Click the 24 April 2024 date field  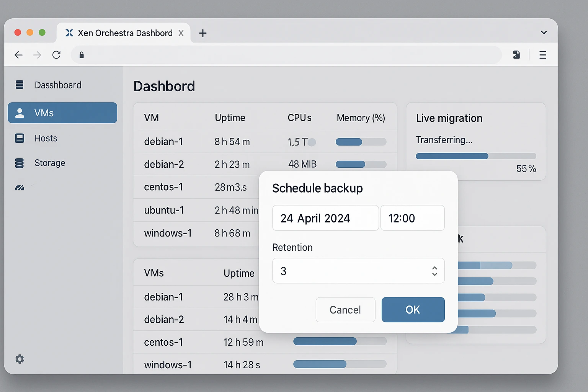coord(325,218)
